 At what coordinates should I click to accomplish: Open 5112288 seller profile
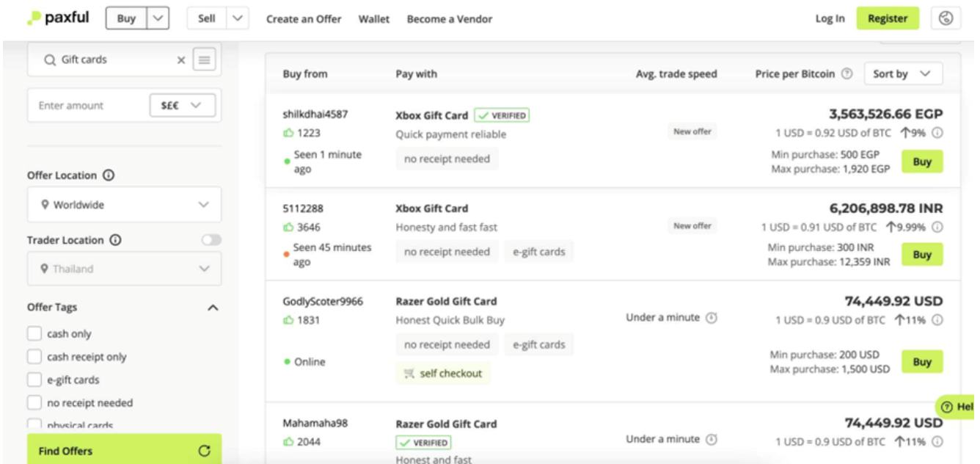coord(301,209)
